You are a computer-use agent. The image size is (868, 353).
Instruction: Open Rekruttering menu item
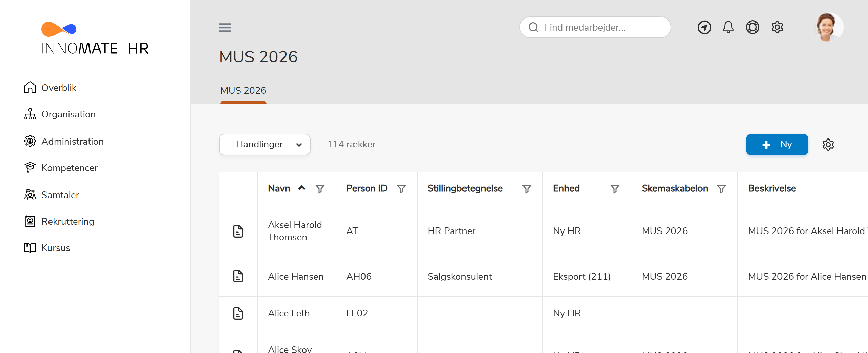(68, 221)
